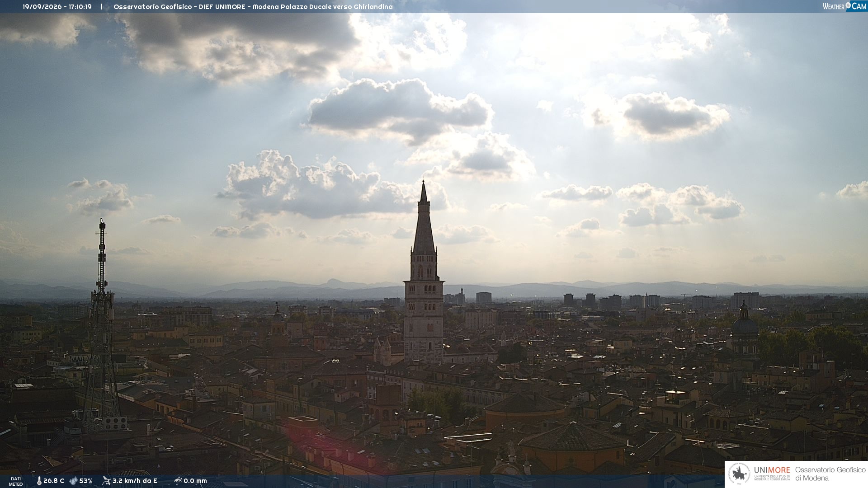
Task: Click Osservatorio Geofisico di Modena text
Action: tap(830, 474)
